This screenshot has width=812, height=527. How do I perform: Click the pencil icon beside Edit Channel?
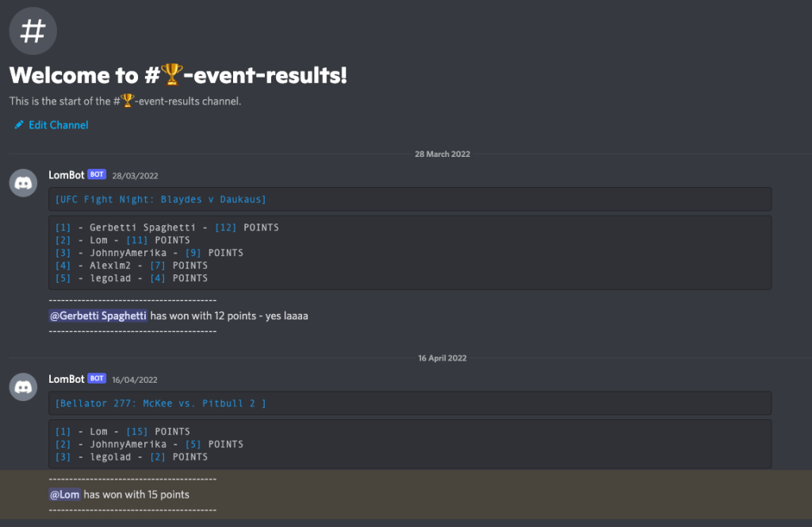19,125
